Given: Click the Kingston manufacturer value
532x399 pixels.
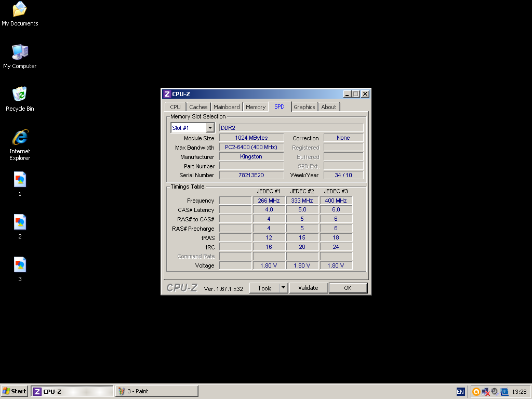Looking at the screenshot, I should click(x=251, y=156).
